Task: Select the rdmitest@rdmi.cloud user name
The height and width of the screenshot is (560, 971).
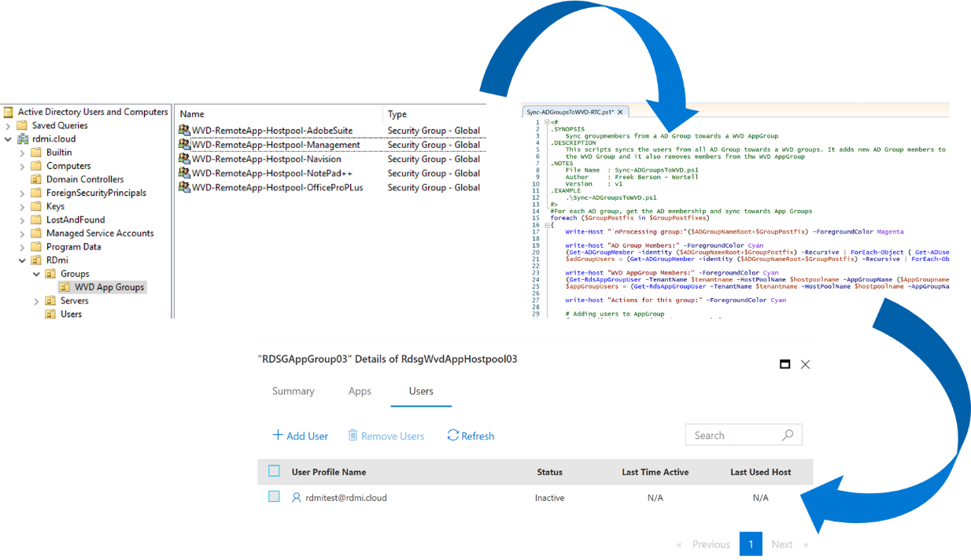Action: [346, 497]
